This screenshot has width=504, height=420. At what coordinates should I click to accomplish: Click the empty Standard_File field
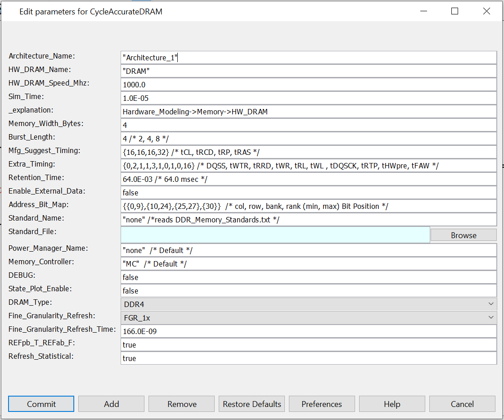[275, 235]
